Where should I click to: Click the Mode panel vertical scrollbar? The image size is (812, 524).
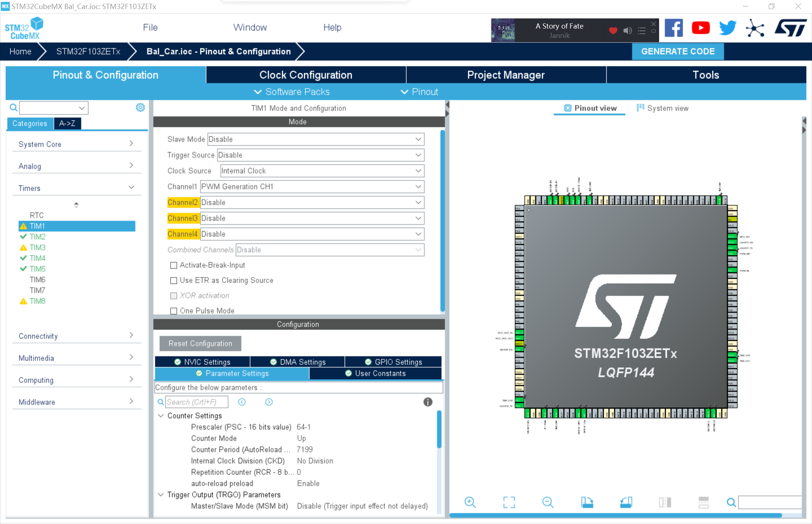[442, 220]
